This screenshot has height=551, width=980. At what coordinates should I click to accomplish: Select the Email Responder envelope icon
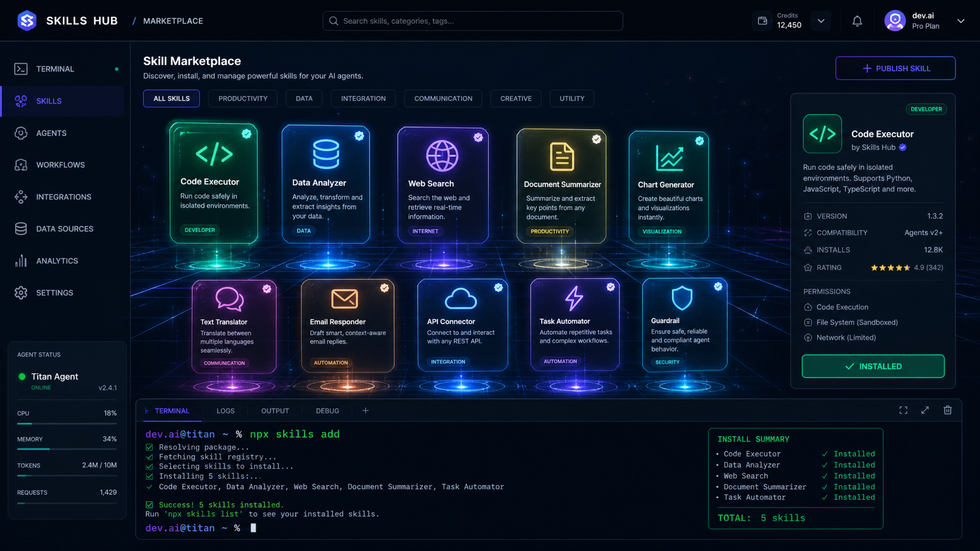pyautogui.click(x=345, y=299)
